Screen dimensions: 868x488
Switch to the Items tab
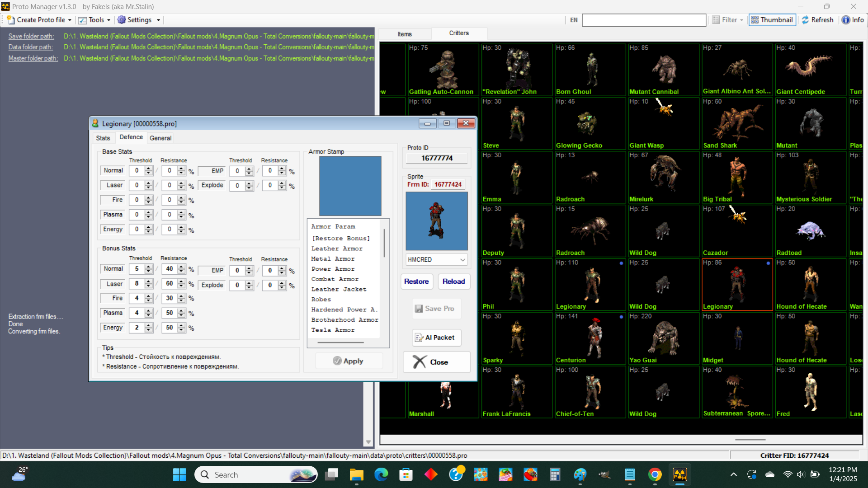point(405,34)
